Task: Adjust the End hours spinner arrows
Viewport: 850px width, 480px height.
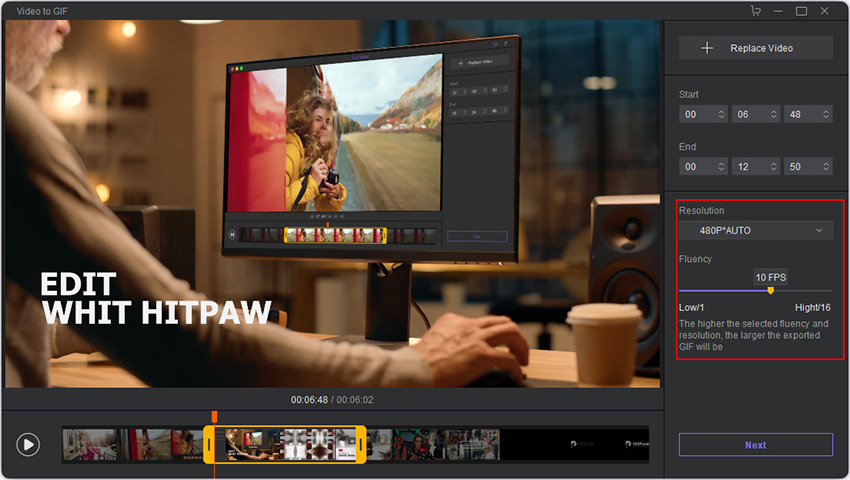Action: tap(721, 167)
